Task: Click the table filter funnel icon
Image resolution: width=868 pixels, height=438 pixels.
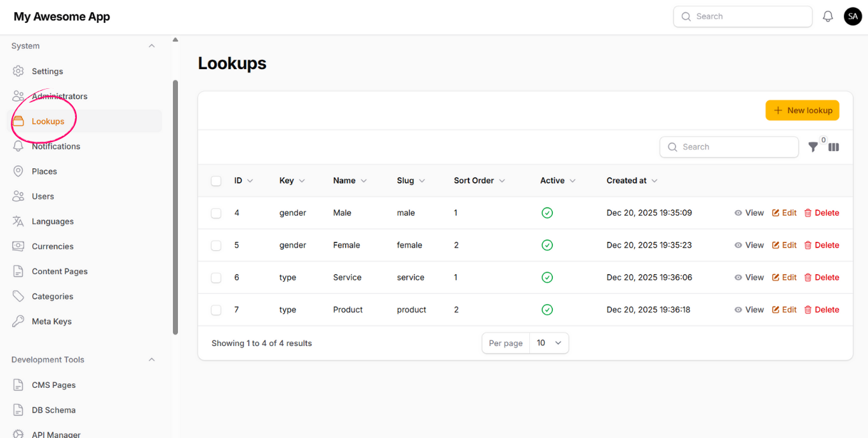Action: click(813, 147)
